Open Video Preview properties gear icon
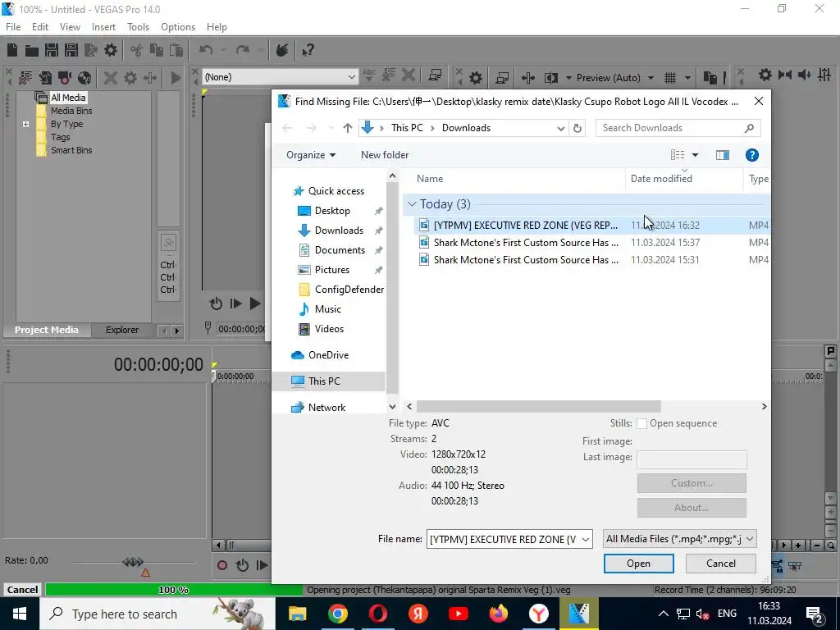 click(475, 78)
